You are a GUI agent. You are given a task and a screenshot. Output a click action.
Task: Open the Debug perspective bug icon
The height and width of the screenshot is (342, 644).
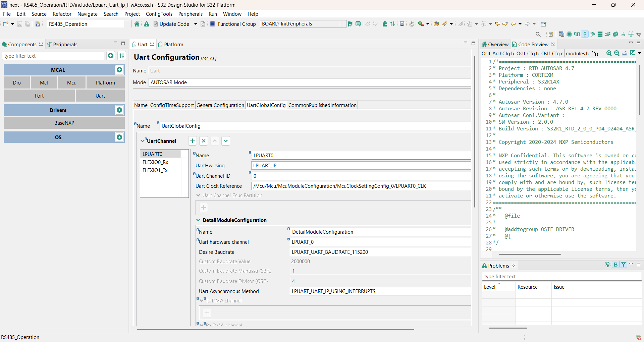pos(639,34)
